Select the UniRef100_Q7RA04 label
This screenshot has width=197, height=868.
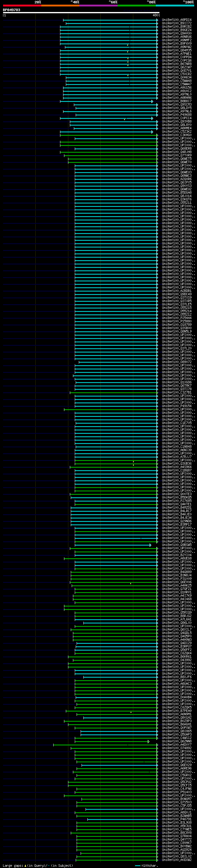click(177, 836)
